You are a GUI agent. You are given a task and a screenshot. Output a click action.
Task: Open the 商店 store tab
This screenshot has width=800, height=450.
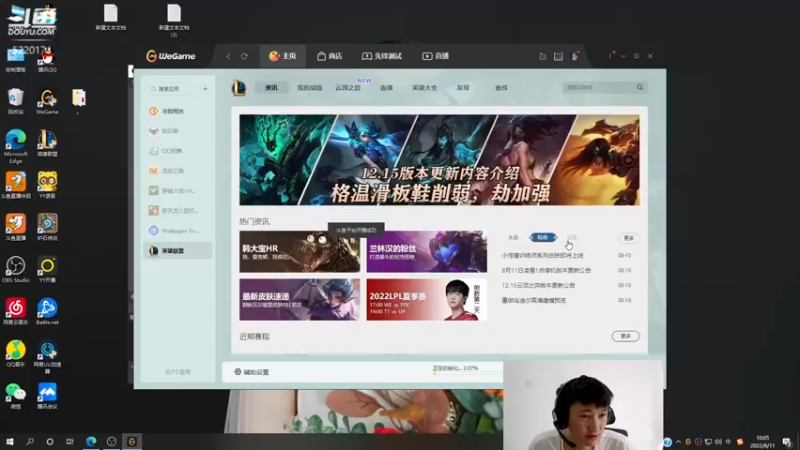coord(330,56)
